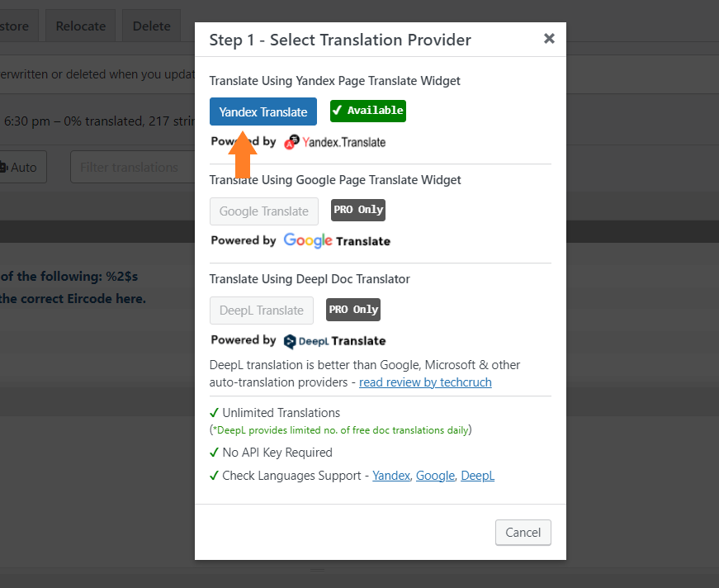Click the Relocate tab
This screenshot has height=588, width=719.
coord(81,26)
